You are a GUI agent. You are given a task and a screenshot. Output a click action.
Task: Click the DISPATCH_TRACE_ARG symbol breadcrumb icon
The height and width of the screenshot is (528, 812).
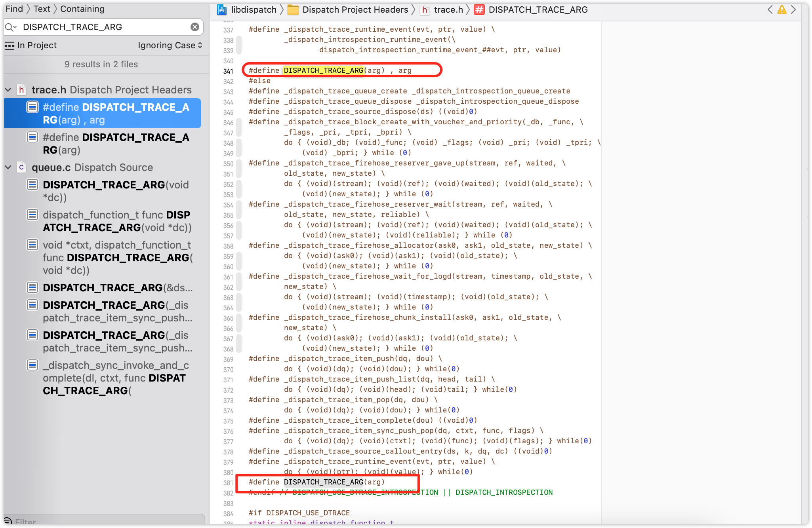click(479, 9)
